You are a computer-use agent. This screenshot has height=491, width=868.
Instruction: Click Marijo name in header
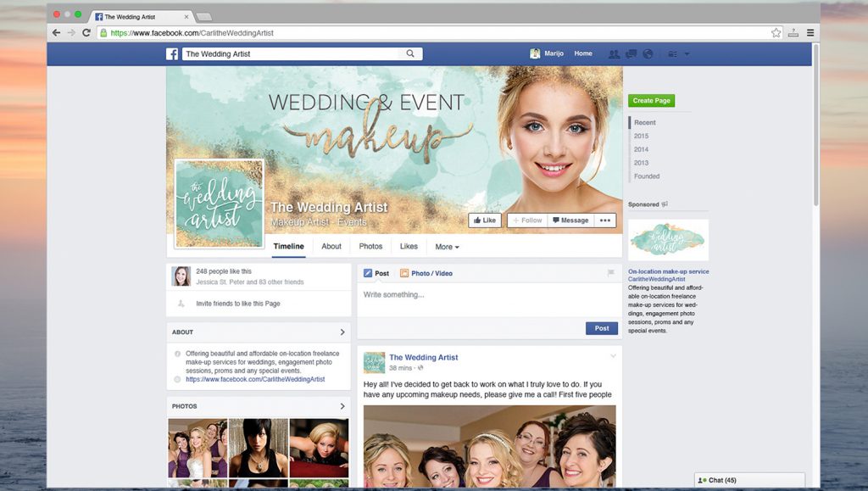tap(554, 53)
